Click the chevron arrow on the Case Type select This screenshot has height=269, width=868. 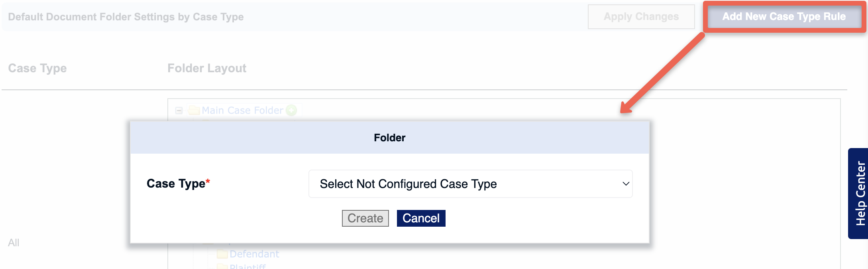point(626,184)
